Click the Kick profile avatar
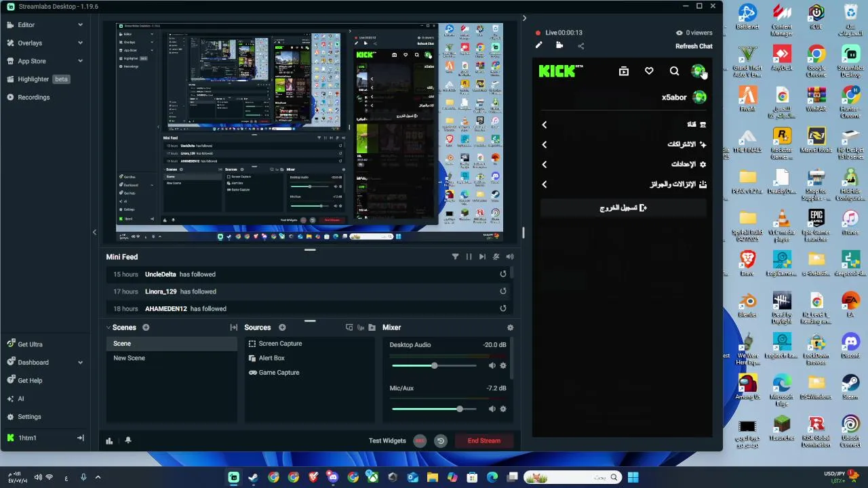The height and width of the screenshot is (488, 868). point(698,71)
